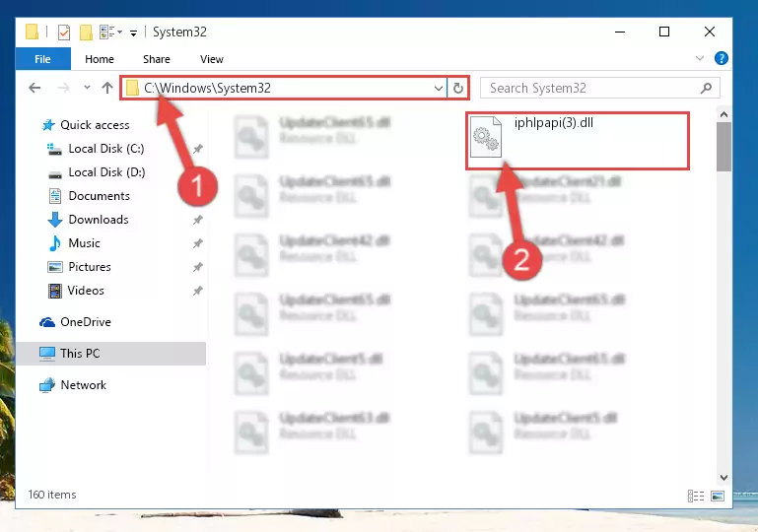Click the search magnifier icon
The image size is (758, 532).
click(x=706, y=88)
